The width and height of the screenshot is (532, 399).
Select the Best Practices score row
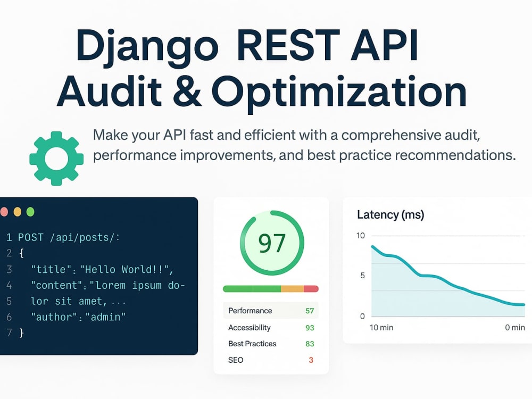tap(271, 344)
